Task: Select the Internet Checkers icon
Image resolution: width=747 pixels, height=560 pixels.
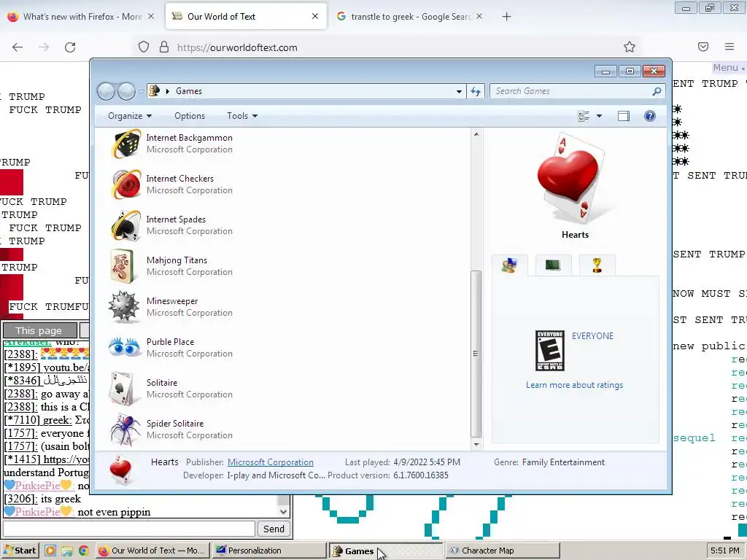Action: click(125, 184)
